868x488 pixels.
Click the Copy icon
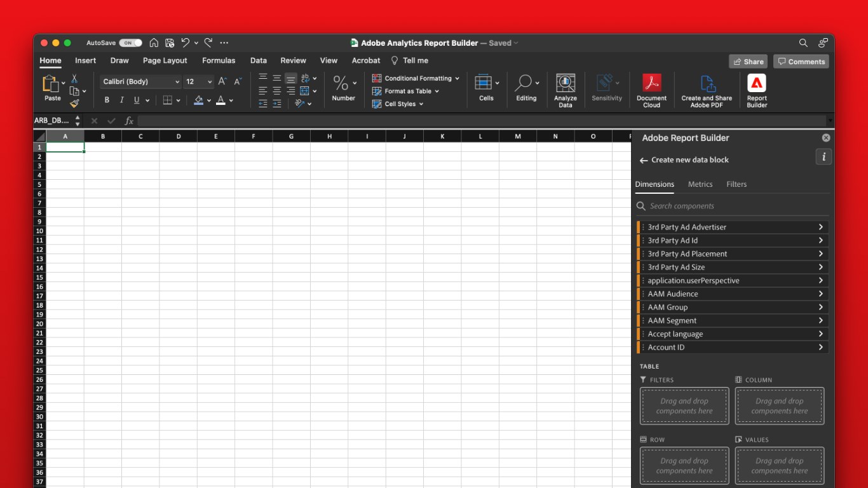pos(74,91)
